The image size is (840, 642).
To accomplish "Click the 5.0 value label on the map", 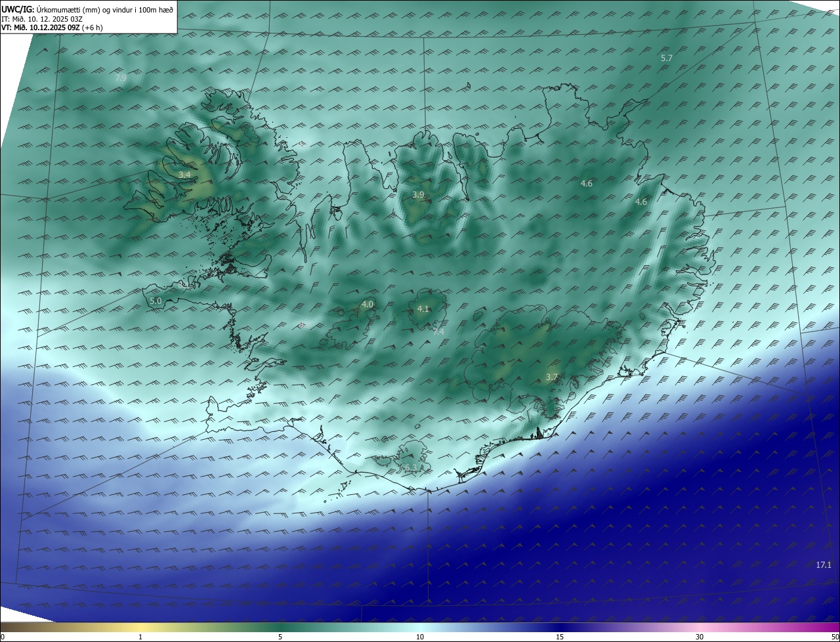I will pos(156,301).
